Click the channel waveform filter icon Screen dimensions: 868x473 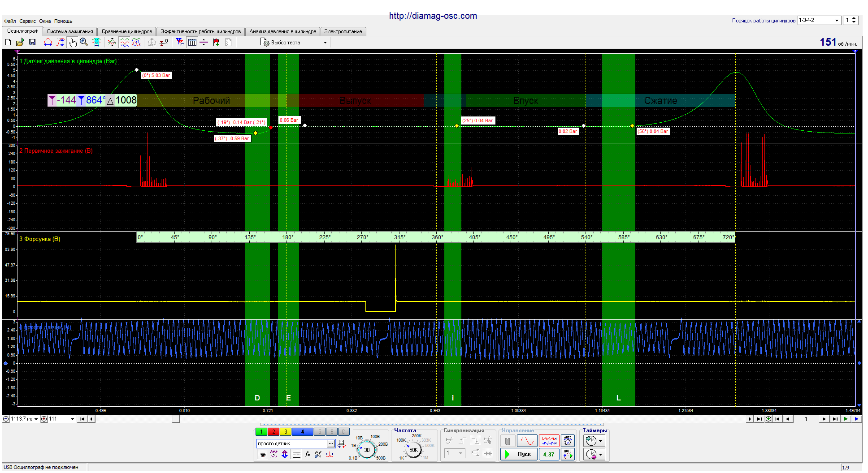click(x=273, y=454)
